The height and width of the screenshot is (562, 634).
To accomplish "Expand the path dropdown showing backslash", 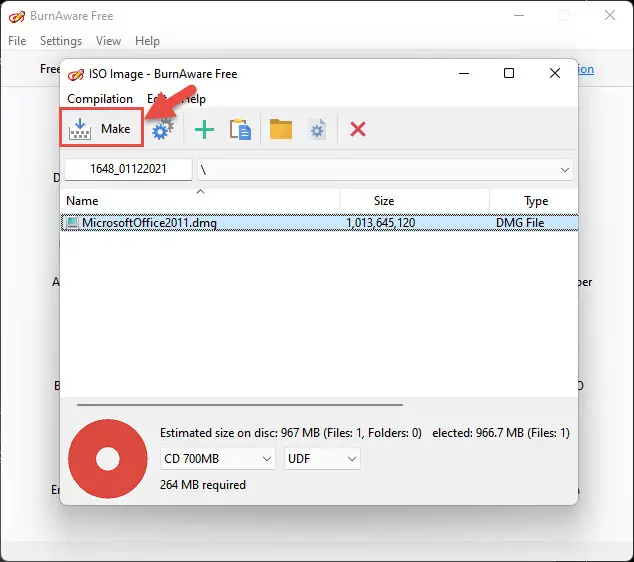I will click(x=564, y=170).
